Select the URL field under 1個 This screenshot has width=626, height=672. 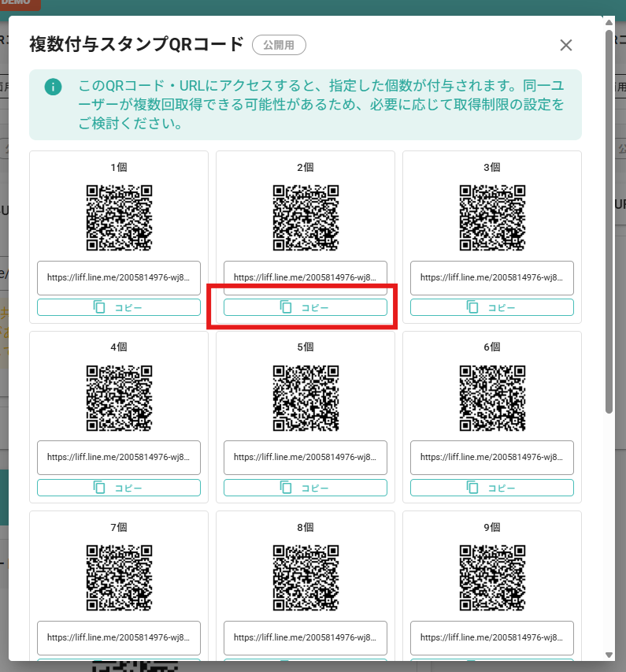pyautogui.click(x=119, y=278)
